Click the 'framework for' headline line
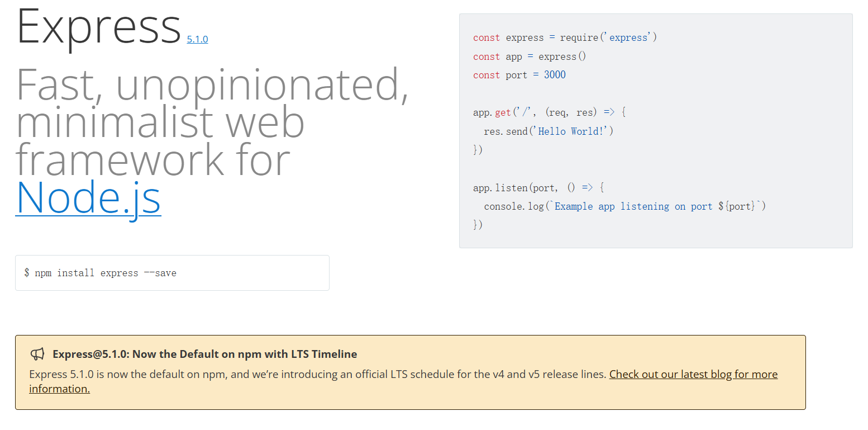 (x=153, y=159)
